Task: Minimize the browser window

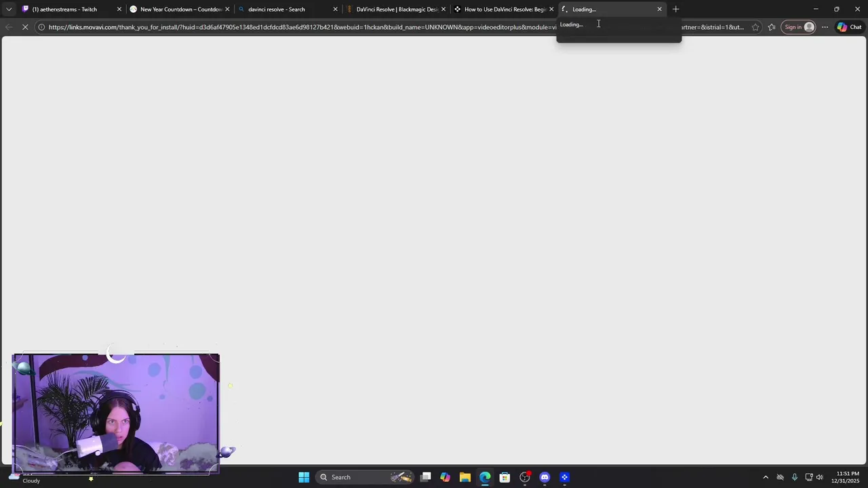Action: click(816, 9)
